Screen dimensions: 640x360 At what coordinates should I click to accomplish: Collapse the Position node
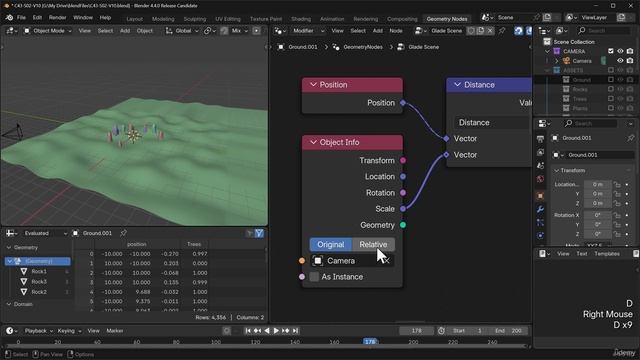click(313, 84)
